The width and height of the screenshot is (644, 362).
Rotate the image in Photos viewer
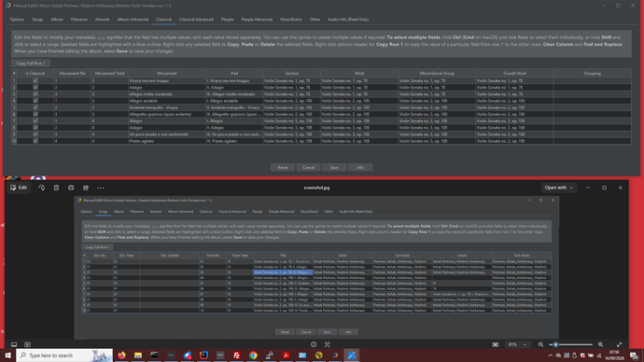[x=41, y=188]
